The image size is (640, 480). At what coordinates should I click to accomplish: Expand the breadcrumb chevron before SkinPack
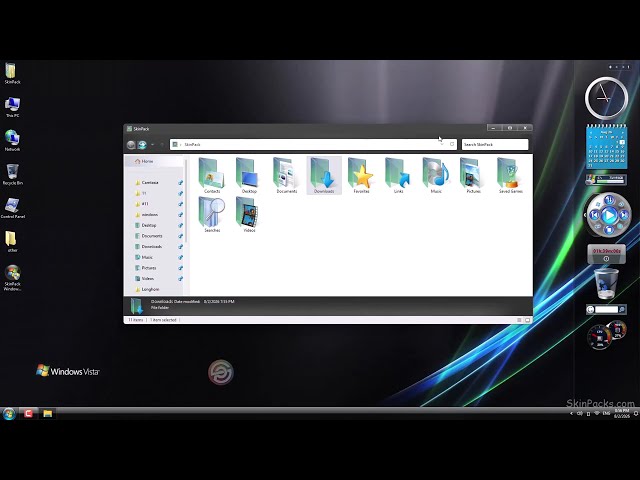tap(180, 144)
